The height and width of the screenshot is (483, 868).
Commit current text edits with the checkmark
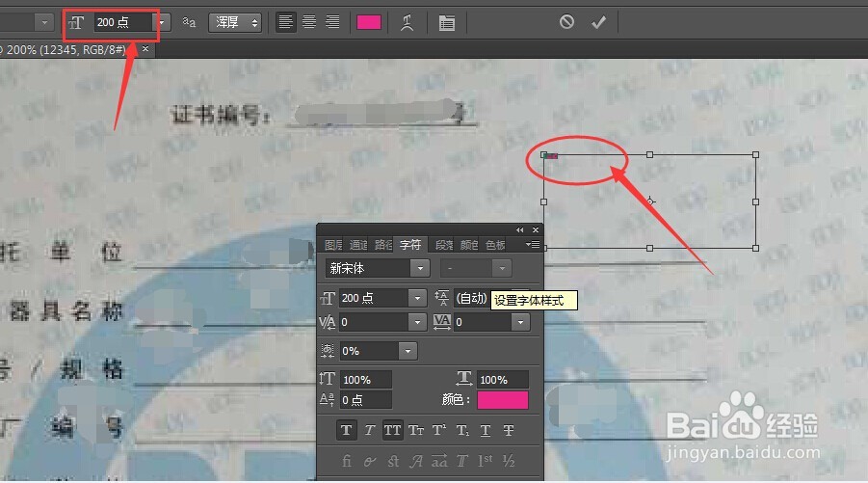pyautogui.click(x=598, y=22)
